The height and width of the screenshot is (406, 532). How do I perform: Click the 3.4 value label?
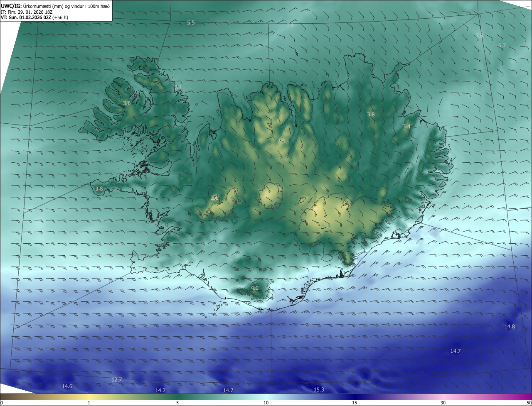click(x=406, y=126)
